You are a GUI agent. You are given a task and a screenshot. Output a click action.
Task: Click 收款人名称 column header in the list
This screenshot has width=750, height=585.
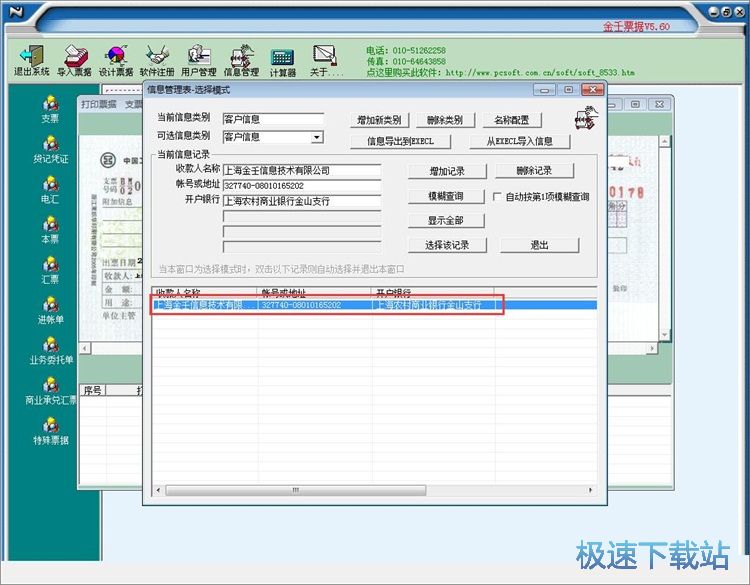pyautogui.click(x=205, y=292)
